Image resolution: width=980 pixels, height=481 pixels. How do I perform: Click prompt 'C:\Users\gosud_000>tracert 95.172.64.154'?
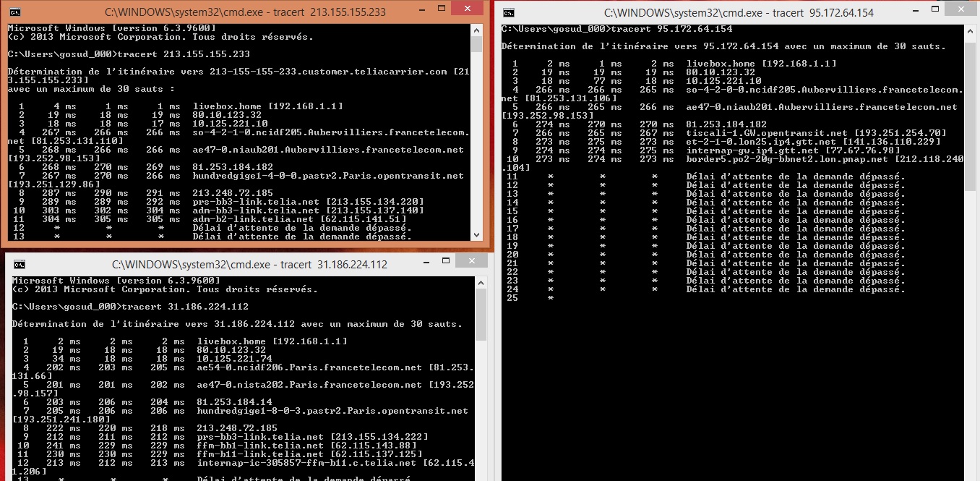point(616,29)
